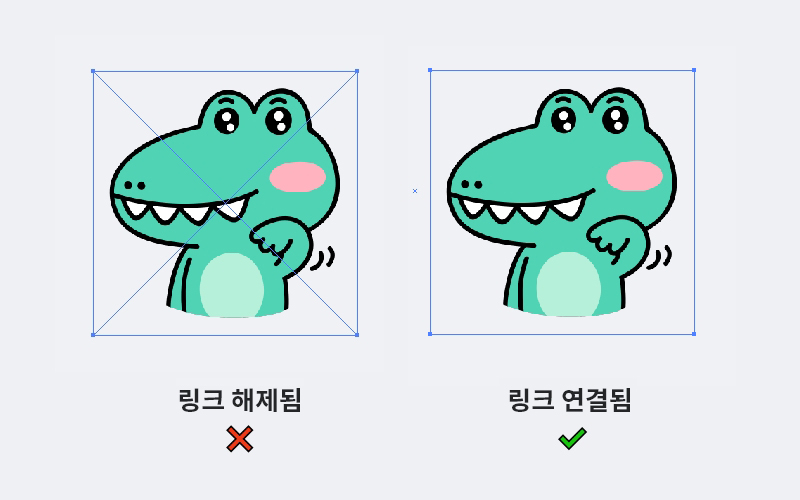Click the crossing point of diagonal lines

pyautogui.click(x=225, y=203)
